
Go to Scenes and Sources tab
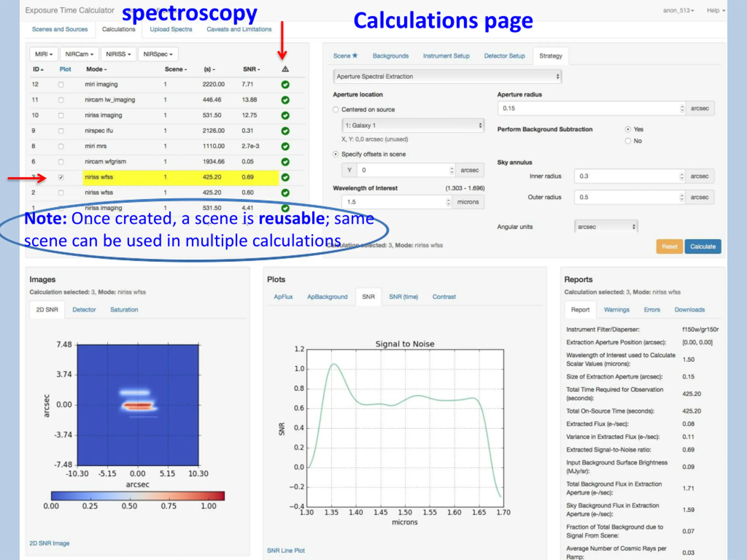click(x=60, y=29)
